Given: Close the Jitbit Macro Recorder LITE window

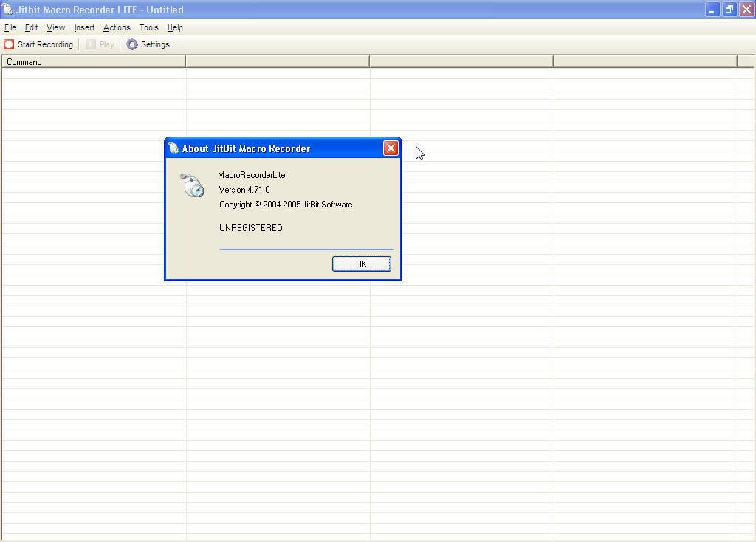Looking at the screenshot, I should pos(746,10).
